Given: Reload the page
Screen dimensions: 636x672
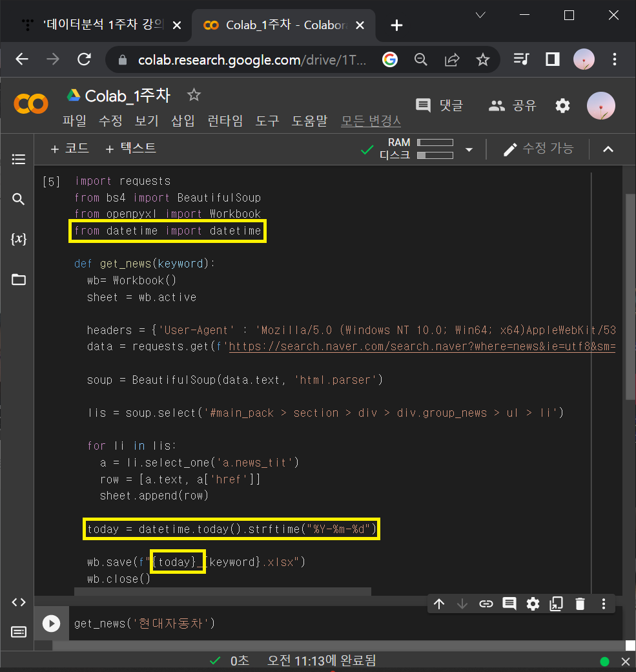Looking at the screenshot, I should (x=84, y=59).
